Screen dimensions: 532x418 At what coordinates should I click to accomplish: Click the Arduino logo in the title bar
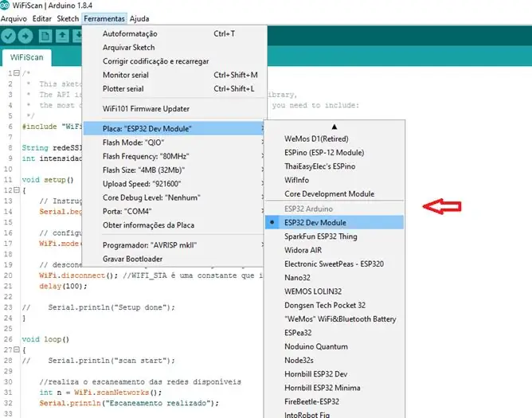click(5, 5)
